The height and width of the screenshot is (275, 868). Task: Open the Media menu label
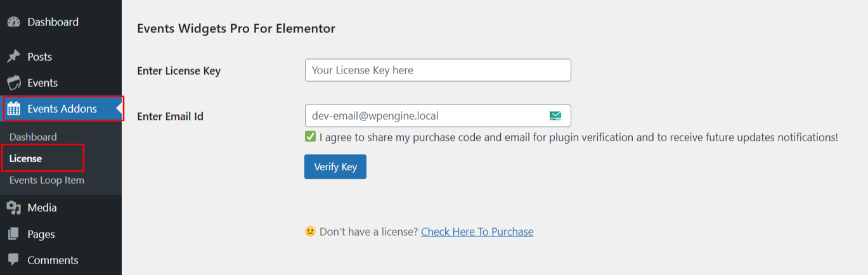tap(42, 208)
